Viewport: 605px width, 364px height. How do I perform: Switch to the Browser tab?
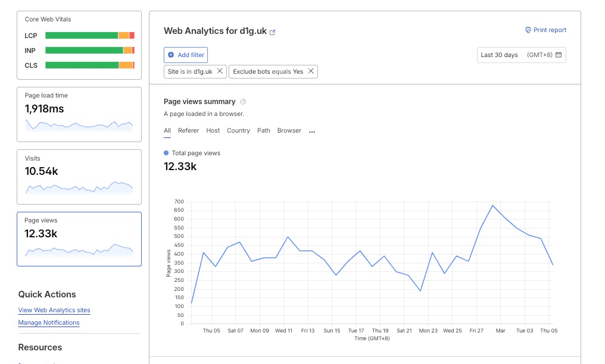(289, 130)
